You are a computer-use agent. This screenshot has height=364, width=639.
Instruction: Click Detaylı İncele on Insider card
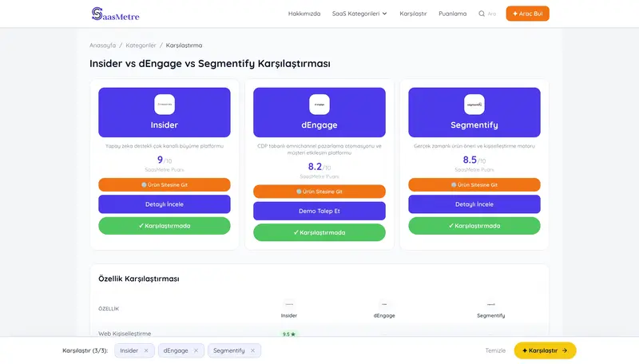click(x=165, y=204)
